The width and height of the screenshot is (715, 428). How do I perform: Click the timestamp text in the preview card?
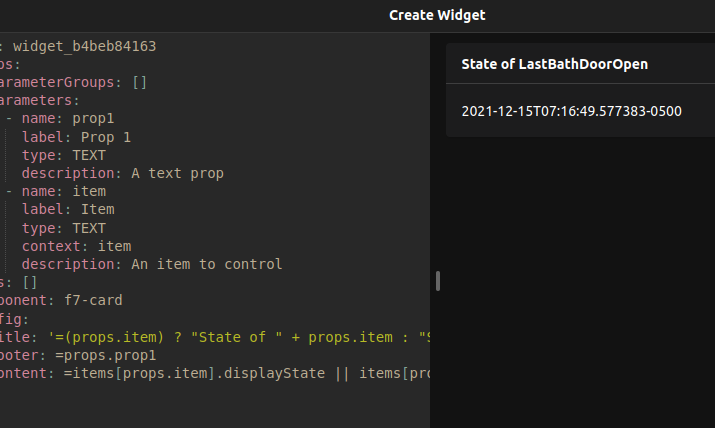coord(572,111)
